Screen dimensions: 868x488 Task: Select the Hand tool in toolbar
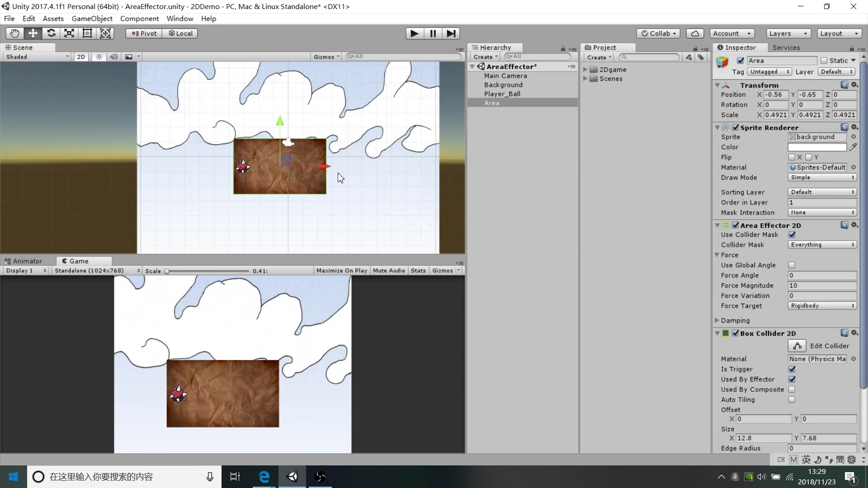coord(15,33)
